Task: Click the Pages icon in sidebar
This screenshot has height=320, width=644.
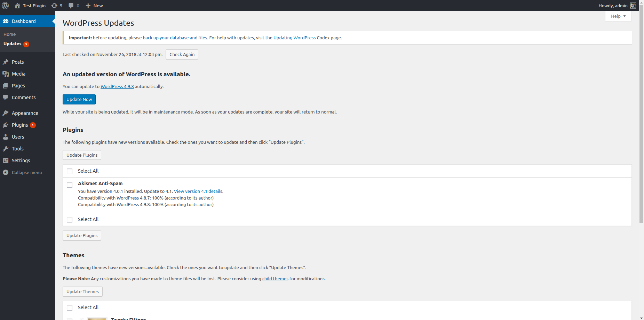Action: coord(6,86)
